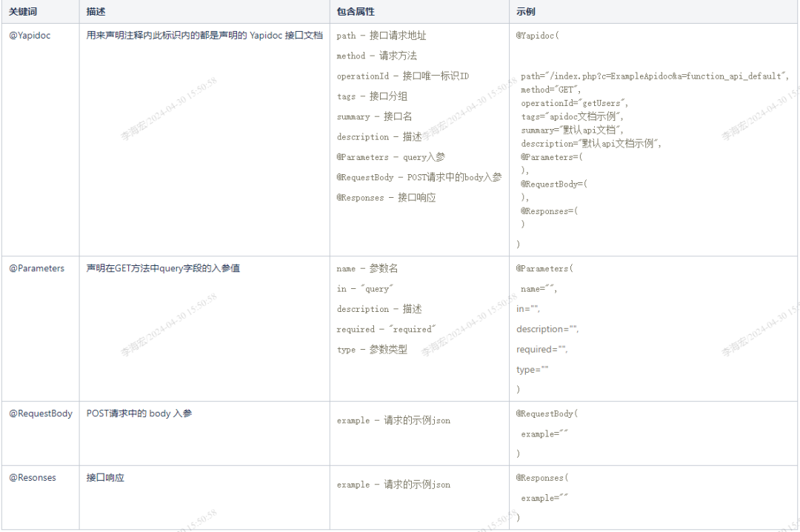Click the '@Responses - 接口响应' attribute line
The height and width of the screenshot is (532, 800).
click(x=386, y=198)
